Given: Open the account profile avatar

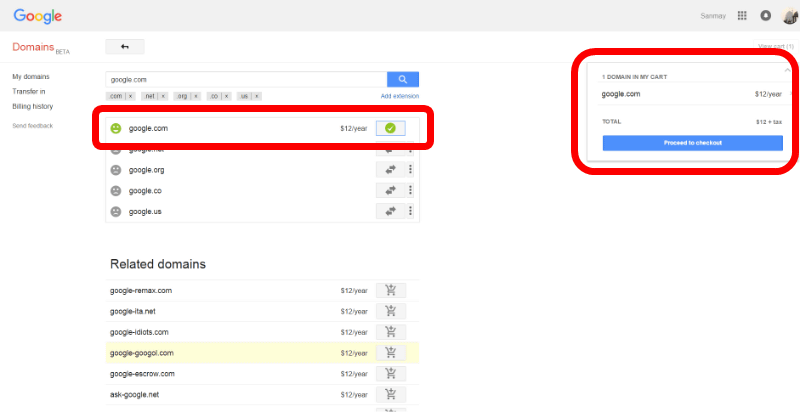Looking at the screenshot, I should [x=790, y=16].
